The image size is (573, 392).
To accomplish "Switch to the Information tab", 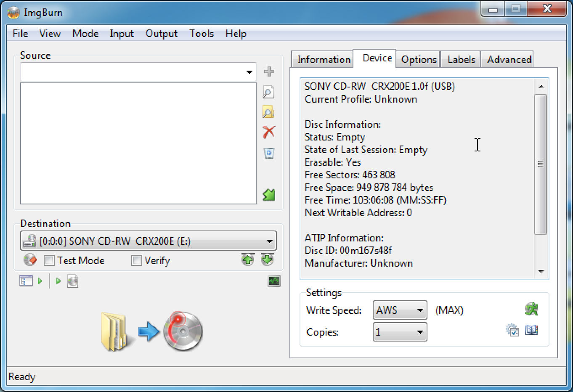I will coord(324,60).
